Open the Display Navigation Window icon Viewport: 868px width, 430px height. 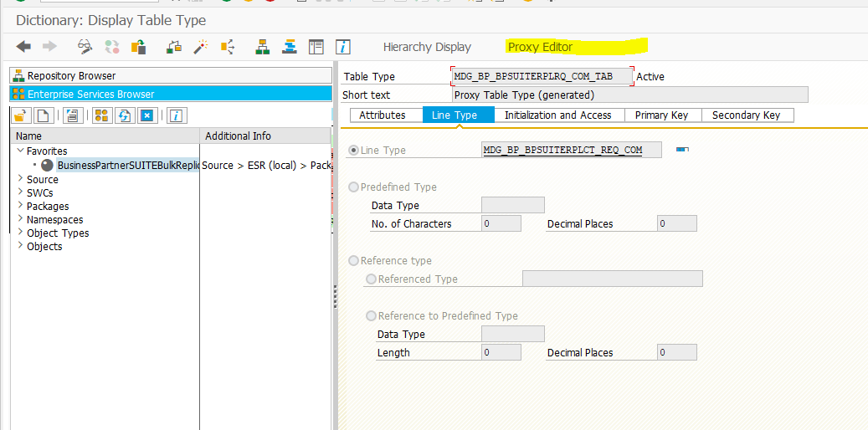[x=289, y=47]
